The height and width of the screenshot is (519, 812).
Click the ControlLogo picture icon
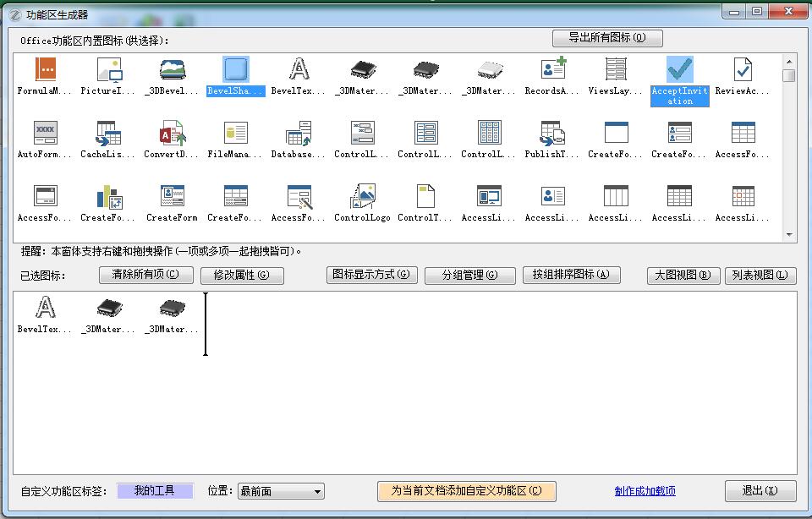pos(362,197)
